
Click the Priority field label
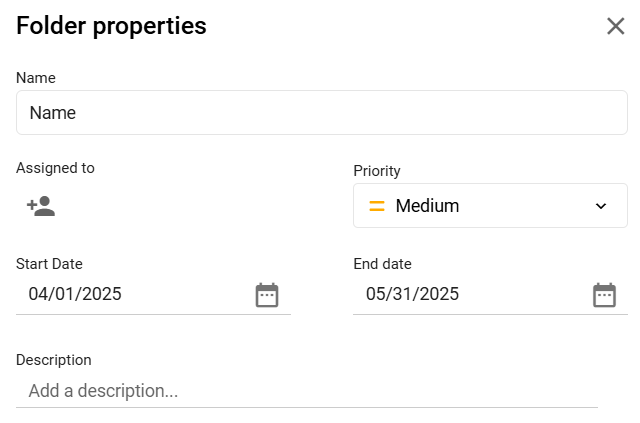click(x=377, y=171)
